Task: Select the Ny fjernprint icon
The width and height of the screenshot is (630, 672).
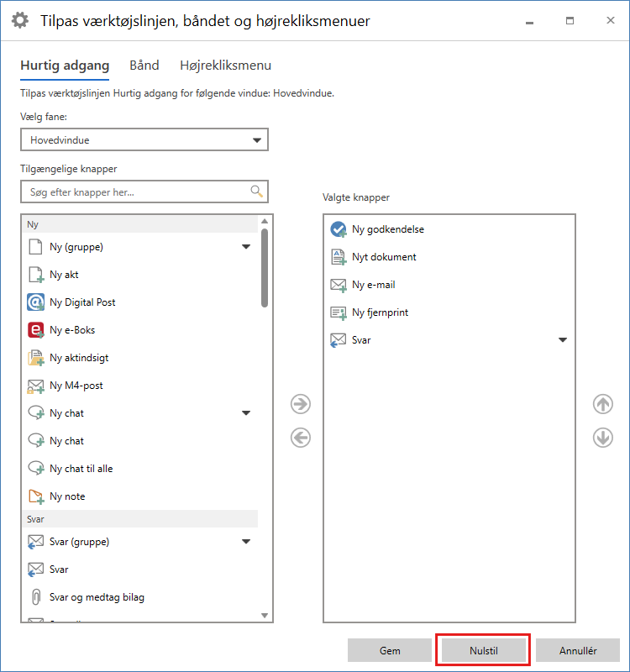Action: [x=339, y=312]
